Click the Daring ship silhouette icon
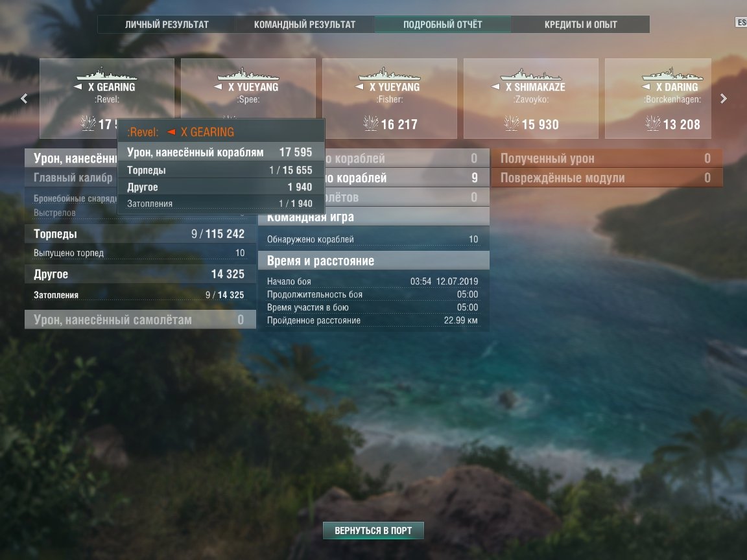The width and height of the screenshot is (747, 560). coord(672,74)
